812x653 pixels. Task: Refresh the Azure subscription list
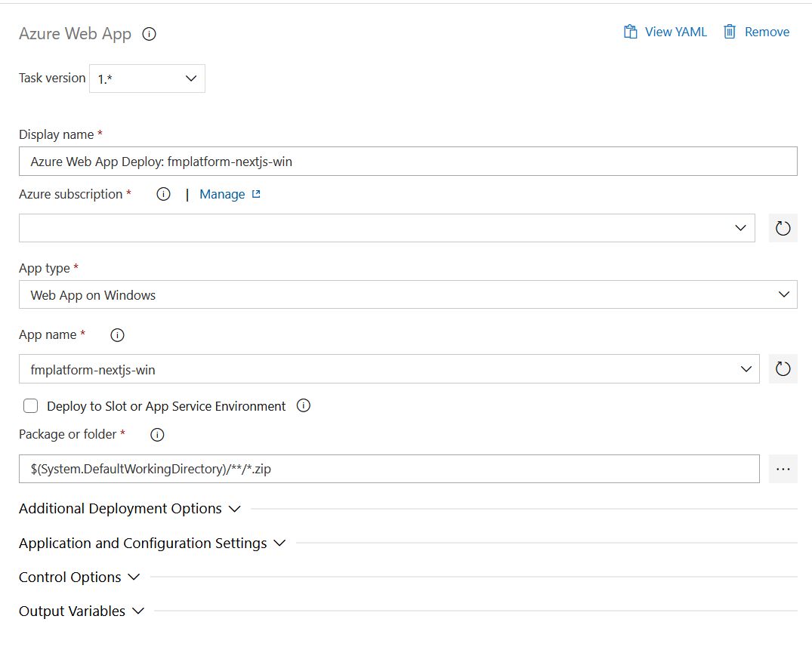[783, 228]
